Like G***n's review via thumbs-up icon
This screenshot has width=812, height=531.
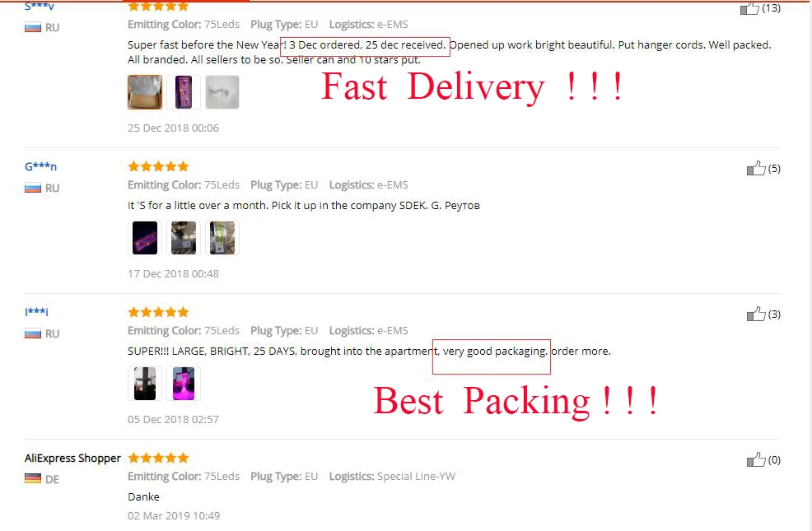(x=756, y=168)
